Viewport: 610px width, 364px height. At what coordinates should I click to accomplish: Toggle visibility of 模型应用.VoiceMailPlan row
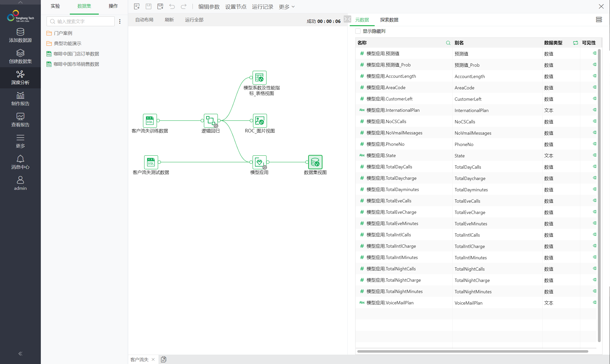[595, 303]
